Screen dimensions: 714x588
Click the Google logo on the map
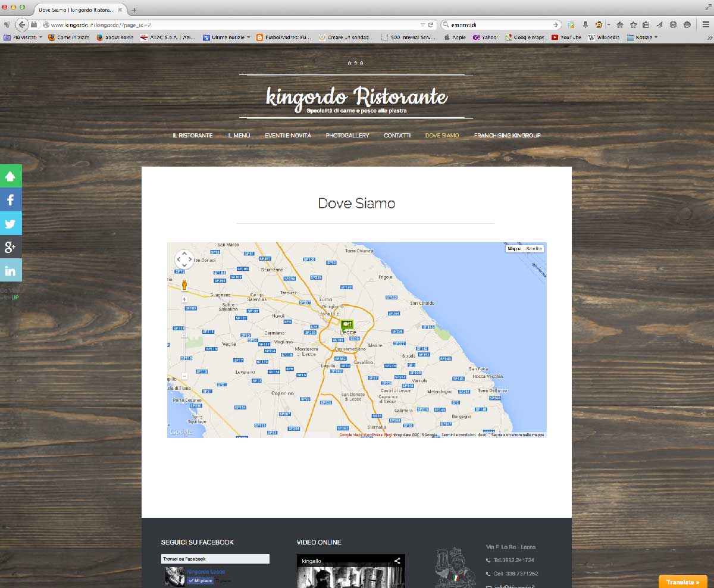[x=180, y=432]
